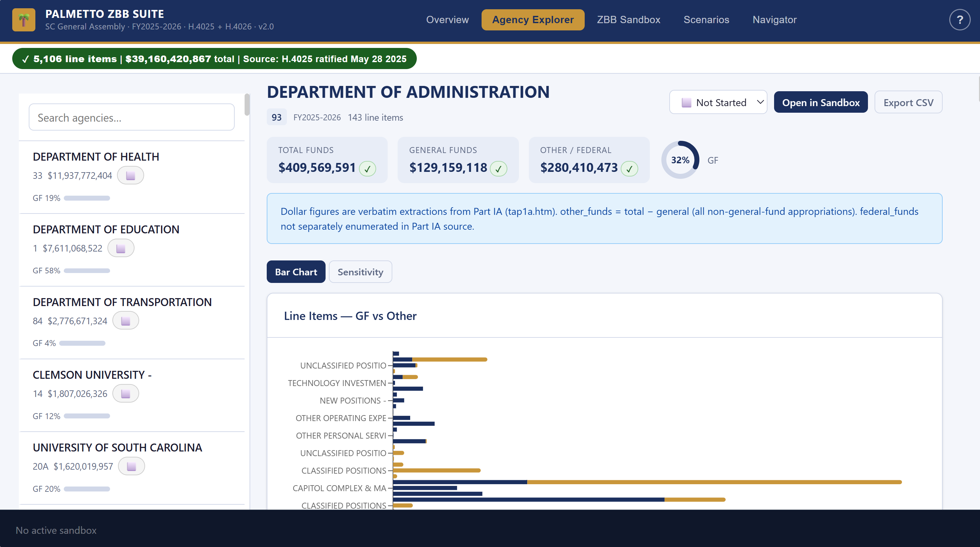Click the $129,159,118 general funds value
This screenshot has height=547, width=980.
(x=448, y=167)
